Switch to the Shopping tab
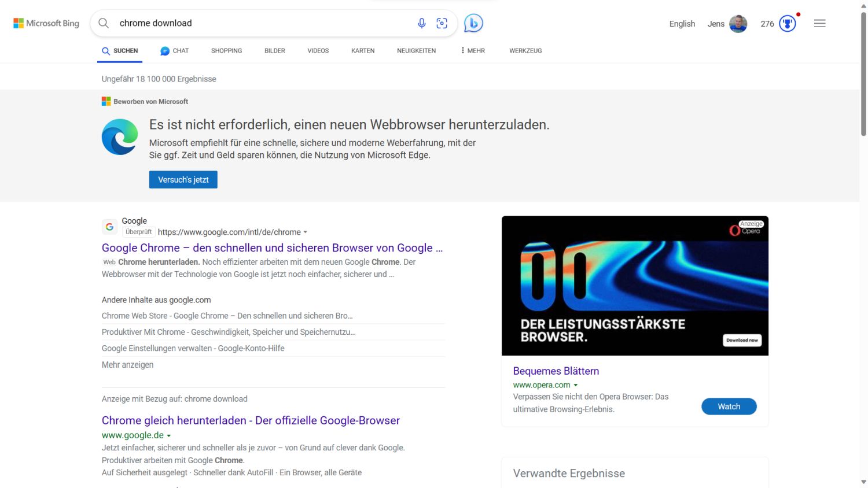This screenshot has width=868, height=488. tap(226, 51)
